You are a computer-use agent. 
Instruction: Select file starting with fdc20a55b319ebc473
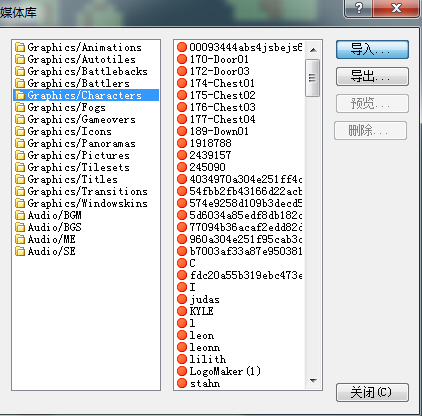coord(246,275)
